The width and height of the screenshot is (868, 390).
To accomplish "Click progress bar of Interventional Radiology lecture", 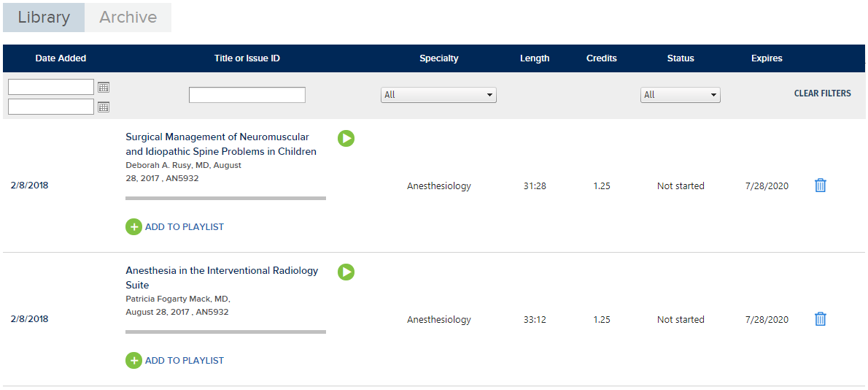I will 226,332.
